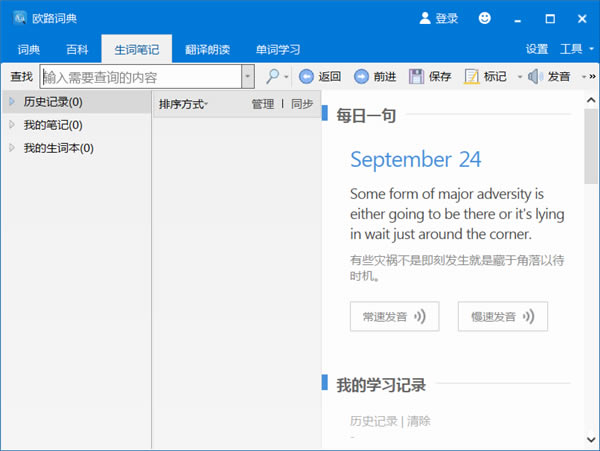
Task: Click the 同步 sync link
Action: (302, 104)
